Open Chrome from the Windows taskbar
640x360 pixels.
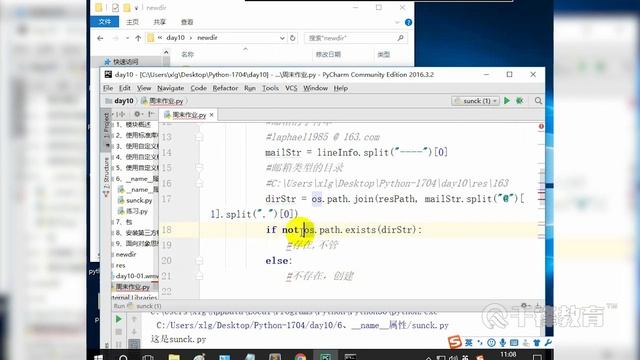pyautogui.click(x=300, y=357)
